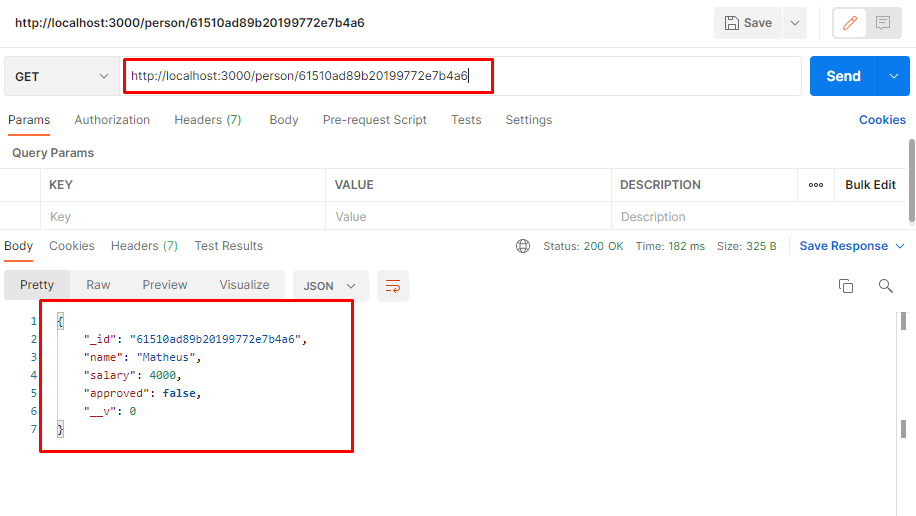The height and width of the screenshot is (516, 916).
Task: Select the Raw view toggle
Action: coord(98,285)
